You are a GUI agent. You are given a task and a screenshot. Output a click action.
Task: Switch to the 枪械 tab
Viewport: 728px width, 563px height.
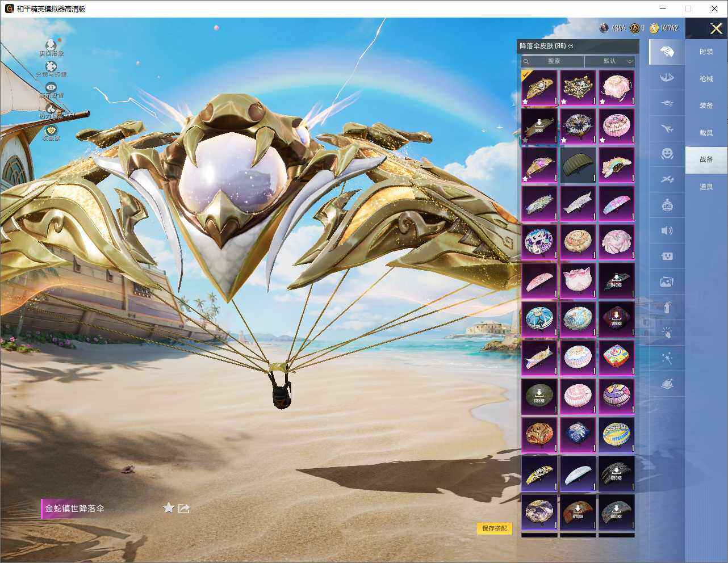(706, 79)
